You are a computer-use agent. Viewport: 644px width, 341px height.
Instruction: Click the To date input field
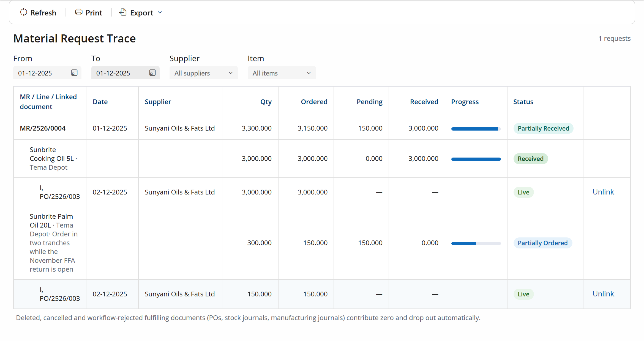[x=125, y=73]
